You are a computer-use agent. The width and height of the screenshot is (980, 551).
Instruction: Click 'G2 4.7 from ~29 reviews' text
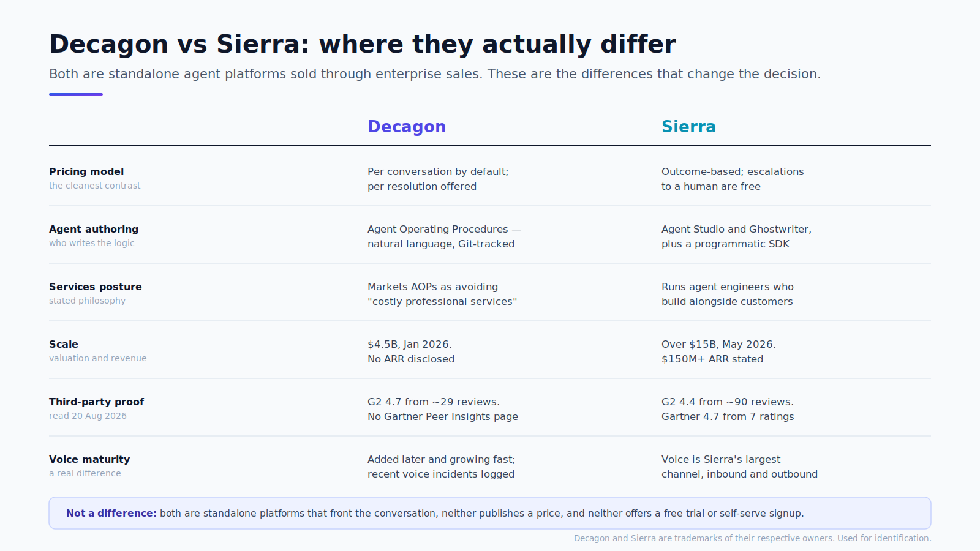pos(434,402)
